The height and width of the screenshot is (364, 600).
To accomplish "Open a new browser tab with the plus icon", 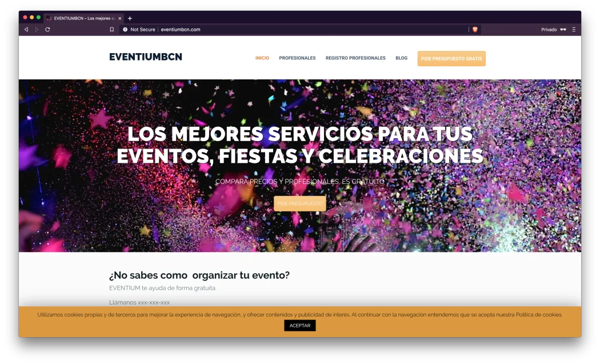I will click(130, 18).
